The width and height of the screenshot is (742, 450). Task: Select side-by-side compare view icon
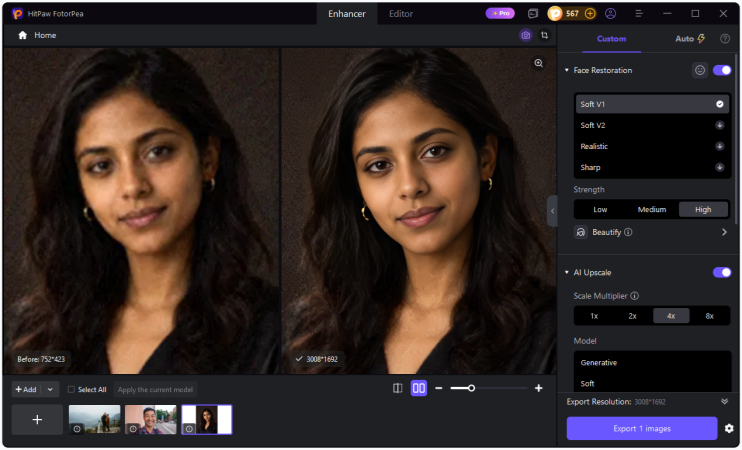(x=419, y=388)
